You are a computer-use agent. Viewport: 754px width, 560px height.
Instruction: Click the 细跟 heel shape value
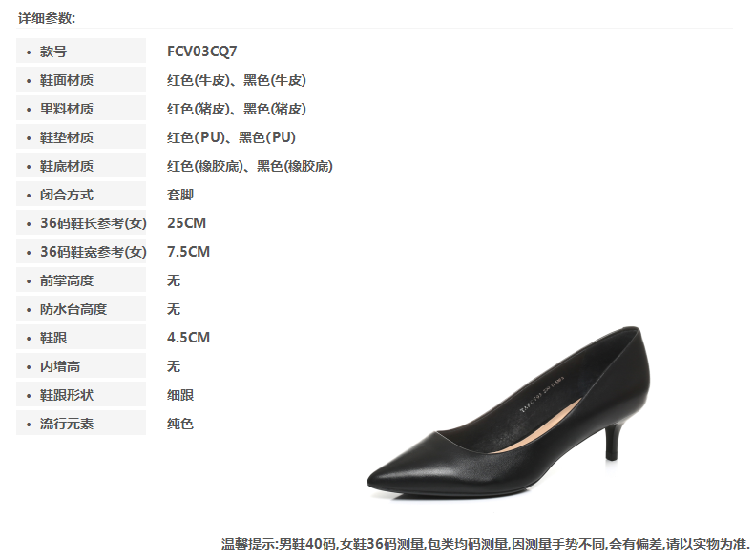pos(180,395)
